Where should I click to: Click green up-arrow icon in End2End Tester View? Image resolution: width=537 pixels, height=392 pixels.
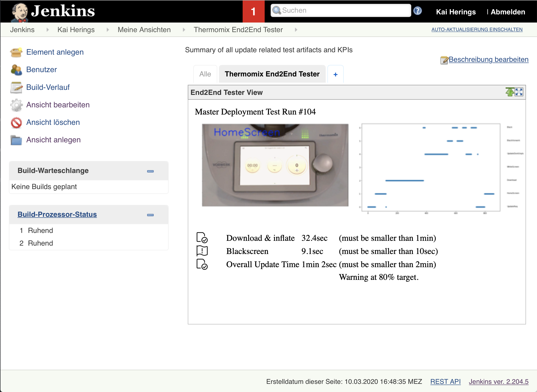pos(510,92)
